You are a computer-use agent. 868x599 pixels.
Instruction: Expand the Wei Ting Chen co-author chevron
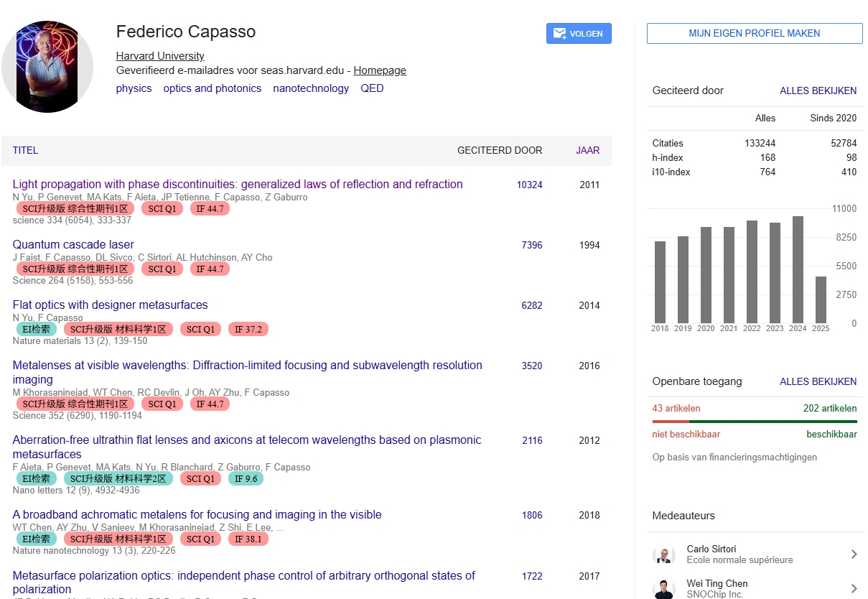pos(854,589)
